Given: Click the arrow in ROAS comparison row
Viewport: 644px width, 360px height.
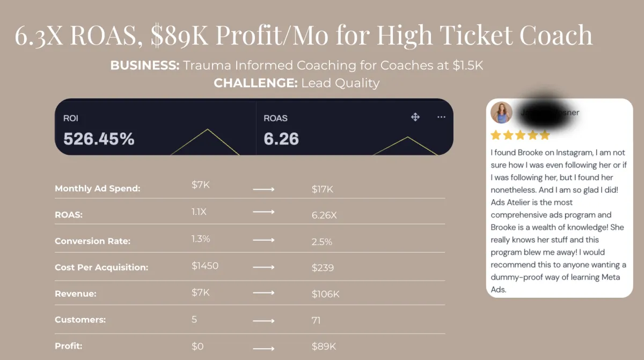Looking at the screenshot, I should coord(264,212).
